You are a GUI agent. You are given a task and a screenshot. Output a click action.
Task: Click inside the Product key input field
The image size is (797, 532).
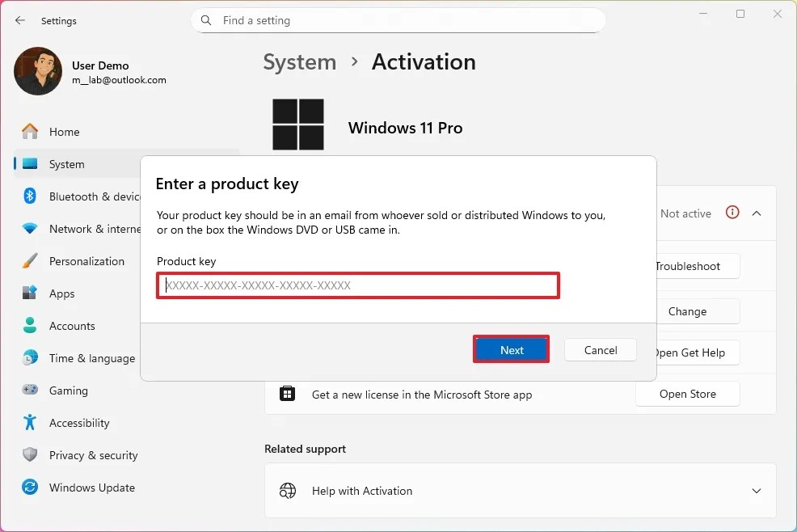pyautogui.click(x=358, y=285)
